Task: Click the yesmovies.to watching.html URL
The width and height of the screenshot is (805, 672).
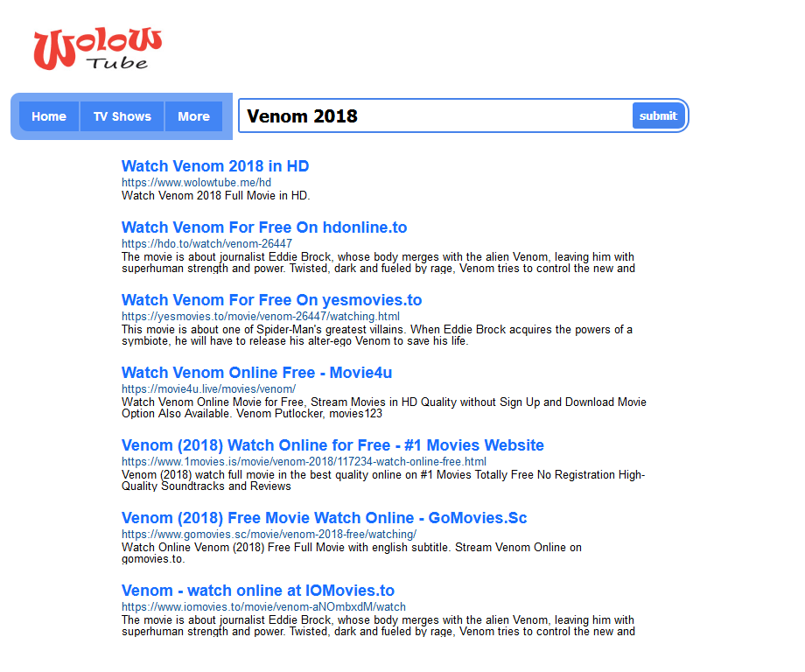Action: pyautogui.click(x=261, y=317)
